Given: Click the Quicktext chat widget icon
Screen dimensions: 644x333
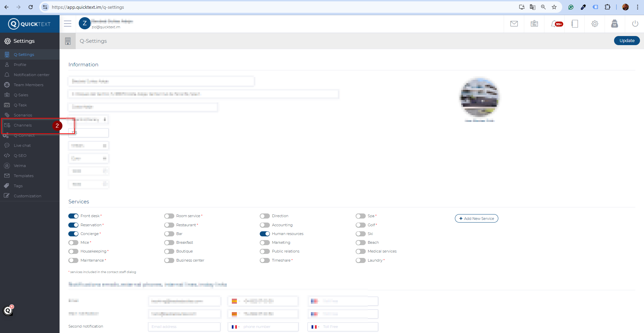Looking at the screenshot, I should click(8, 310).
